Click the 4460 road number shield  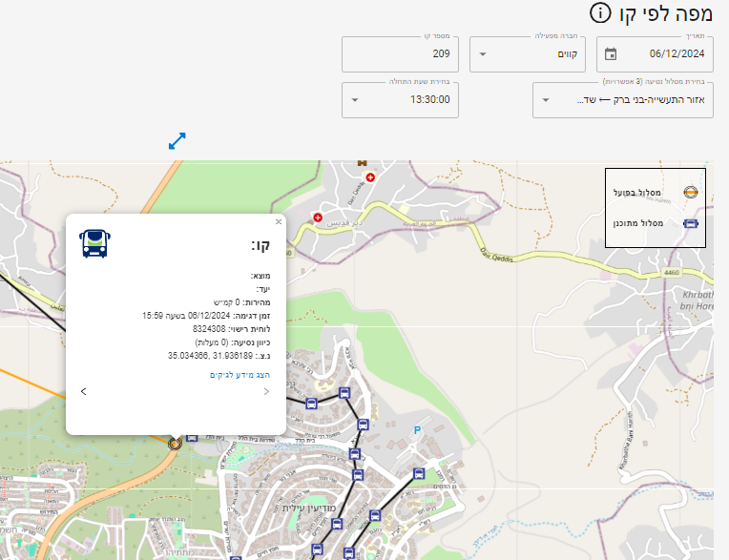[672, 272]
